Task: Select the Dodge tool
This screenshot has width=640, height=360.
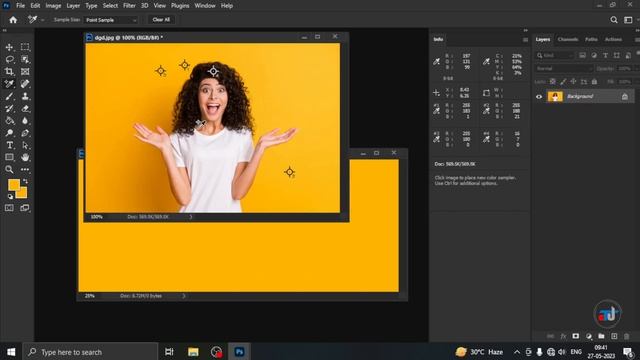Action: tap(9, 133)
